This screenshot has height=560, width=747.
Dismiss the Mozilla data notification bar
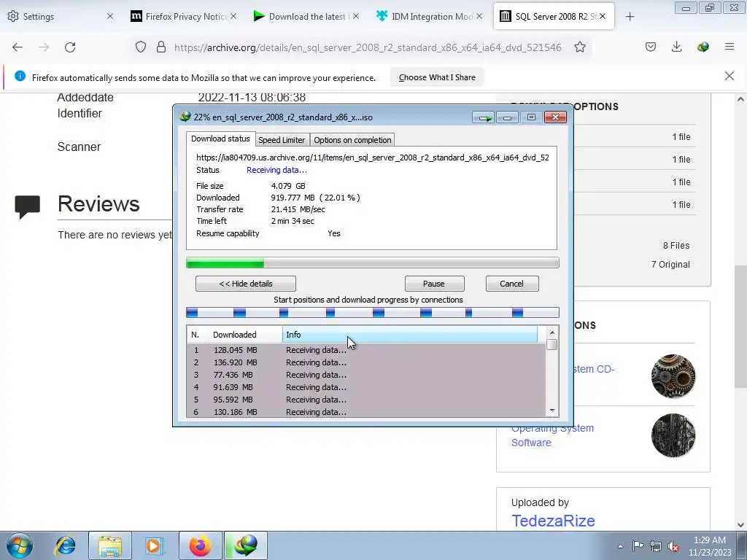coord(729,76)
